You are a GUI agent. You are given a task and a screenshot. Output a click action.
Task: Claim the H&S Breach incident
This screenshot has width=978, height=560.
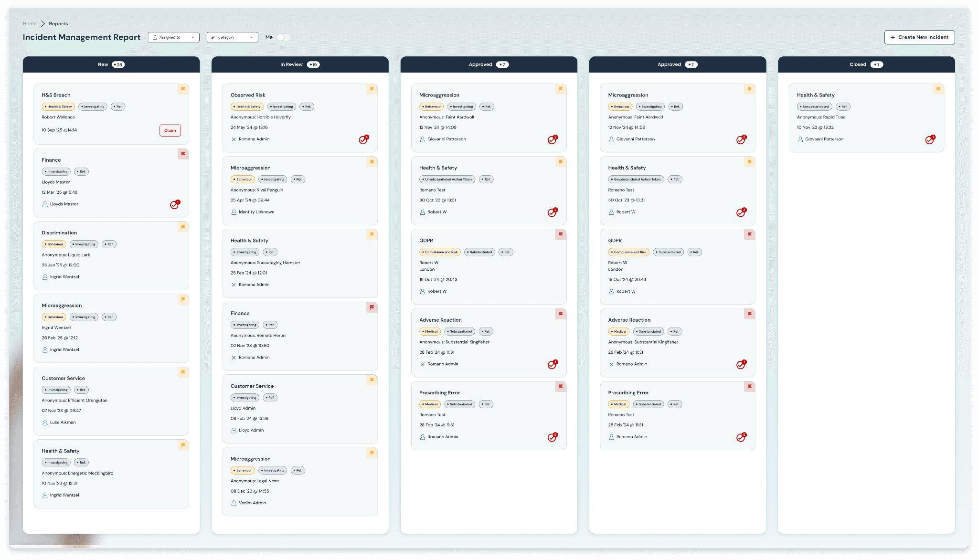170,130
